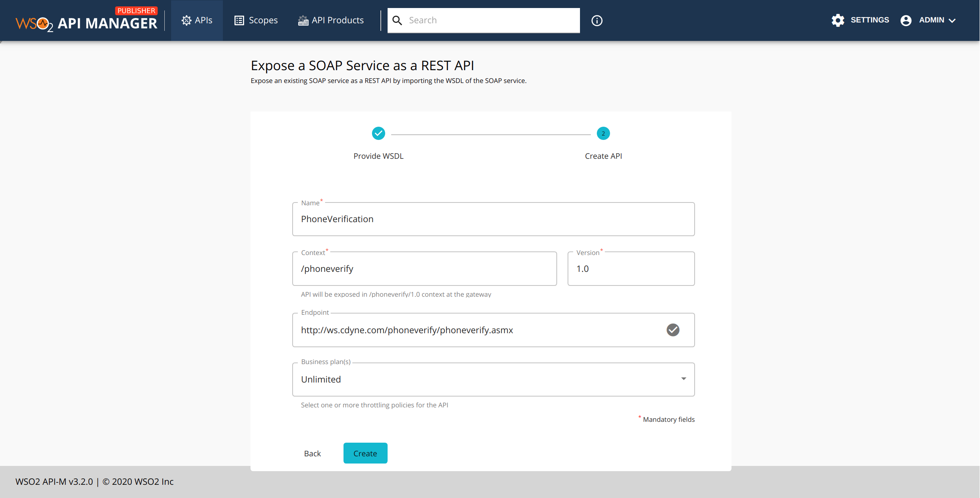Click the Settings gear icon
The width and height of the screenshot is (980, 498).
(x=839, y=20)
